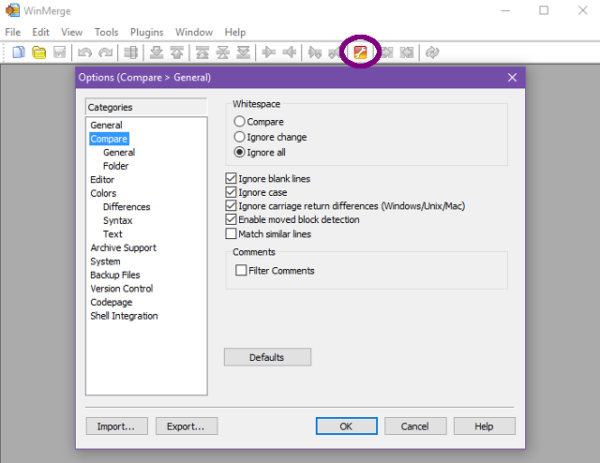Open the Plugins menu
The height and width of the screenshot is (463, 600).
click(148, 32)
